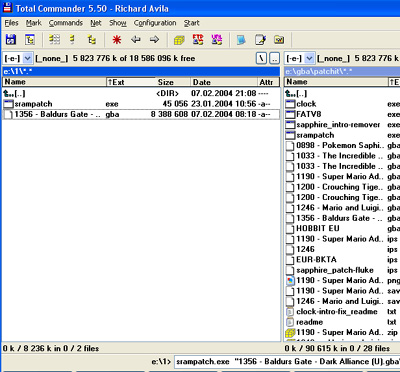The height and width of the screenshot is (372, 400).
Task: Select [..] parent entry in right panel
Action: [342, 94]
